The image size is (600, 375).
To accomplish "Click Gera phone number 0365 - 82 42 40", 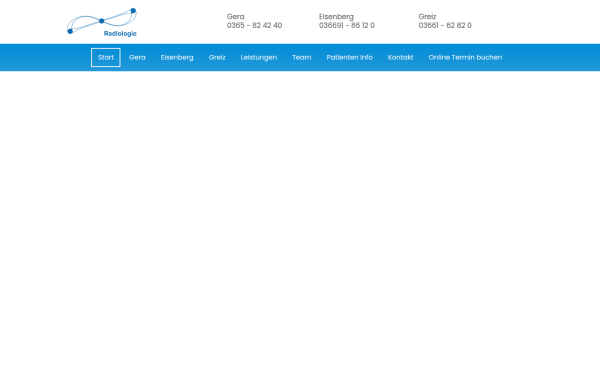I will 254,26.
